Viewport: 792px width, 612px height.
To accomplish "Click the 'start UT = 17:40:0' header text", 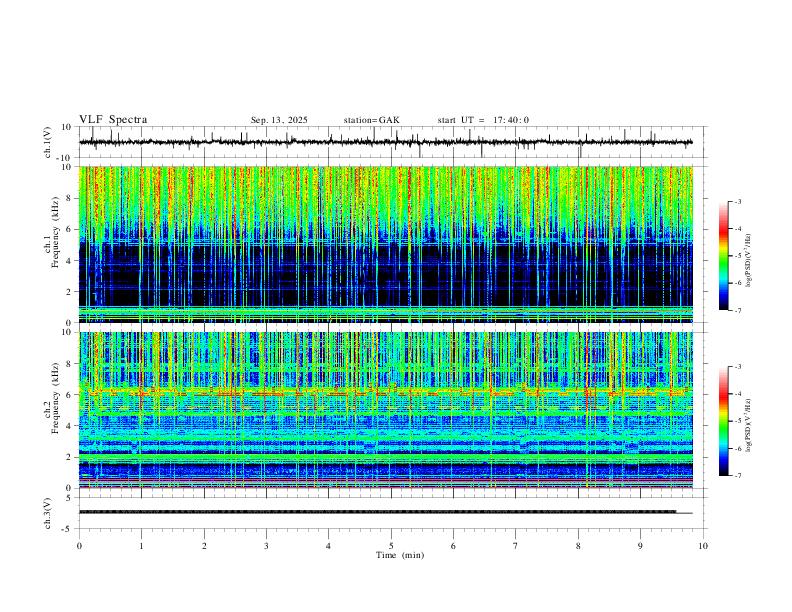I will [x=483, y=120].
